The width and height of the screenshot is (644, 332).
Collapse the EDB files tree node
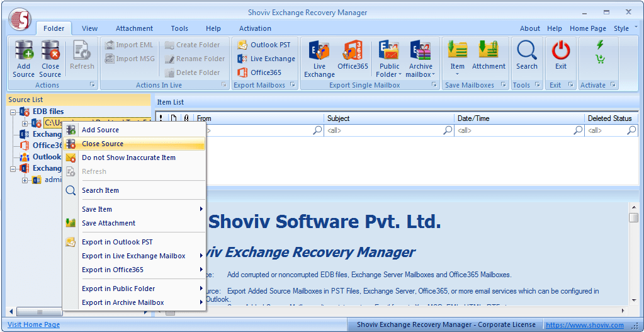13,112
